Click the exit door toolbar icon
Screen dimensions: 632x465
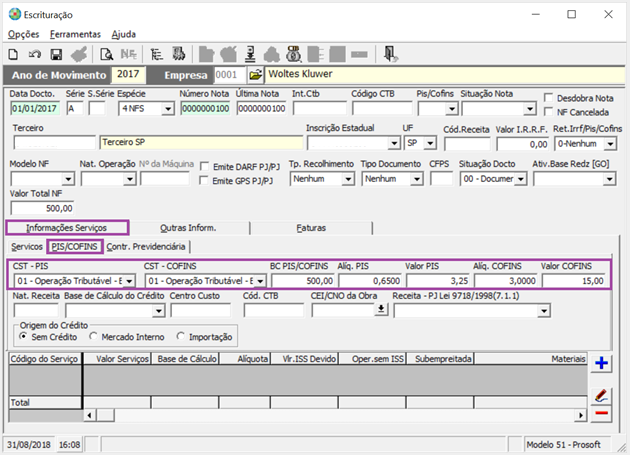coord(391,53)
